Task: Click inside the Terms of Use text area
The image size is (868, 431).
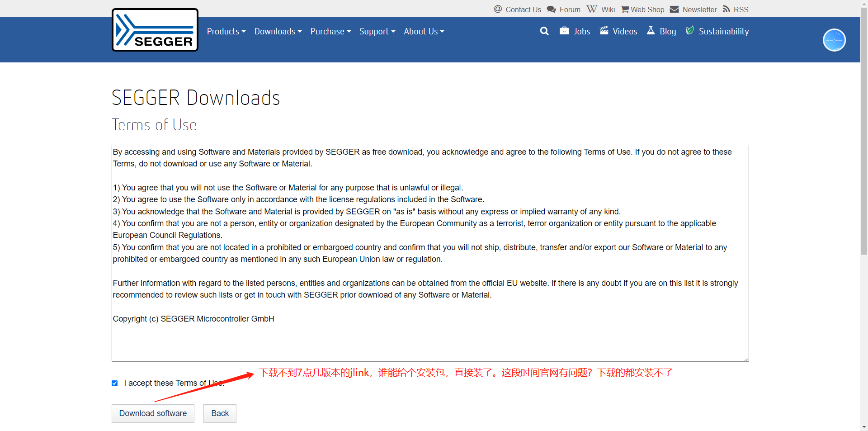Action: pos(430,253)
